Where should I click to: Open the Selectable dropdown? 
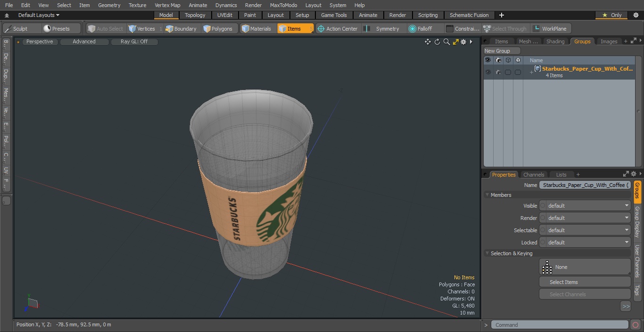tap(588, 230)
